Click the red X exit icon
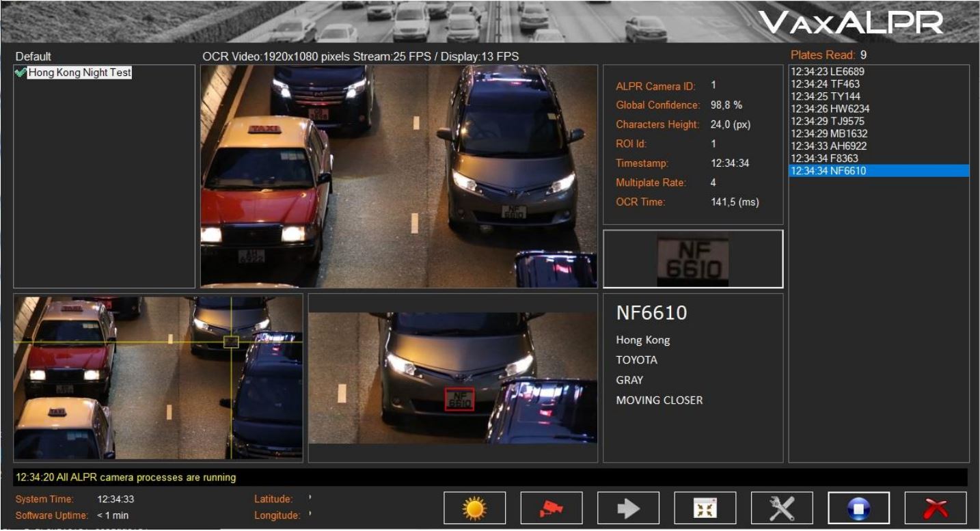 (936, 508)
